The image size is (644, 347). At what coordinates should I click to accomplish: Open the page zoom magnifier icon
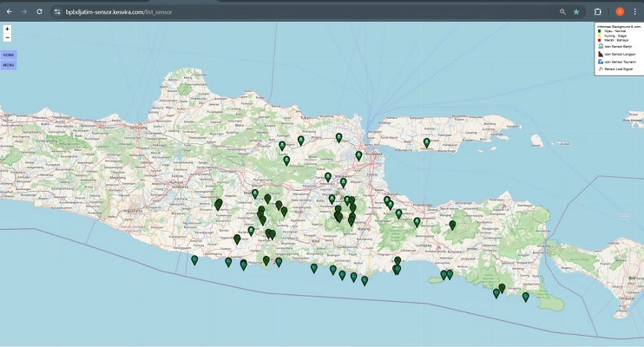click(x=562, y=11)
